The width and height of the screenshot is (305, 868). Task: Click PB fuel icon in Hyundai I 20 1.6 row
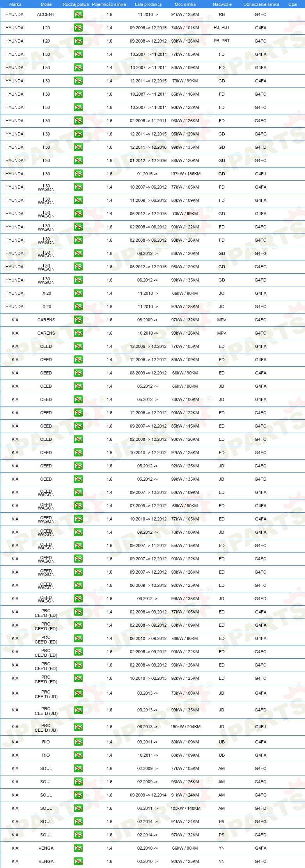click(x=78, y=41)
